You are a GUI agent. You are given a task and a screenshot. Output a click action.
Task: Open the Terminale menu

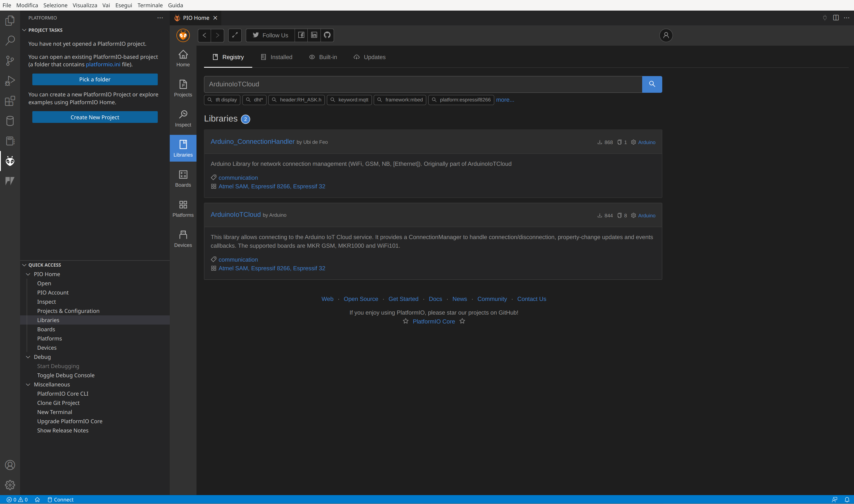(150, 5)
